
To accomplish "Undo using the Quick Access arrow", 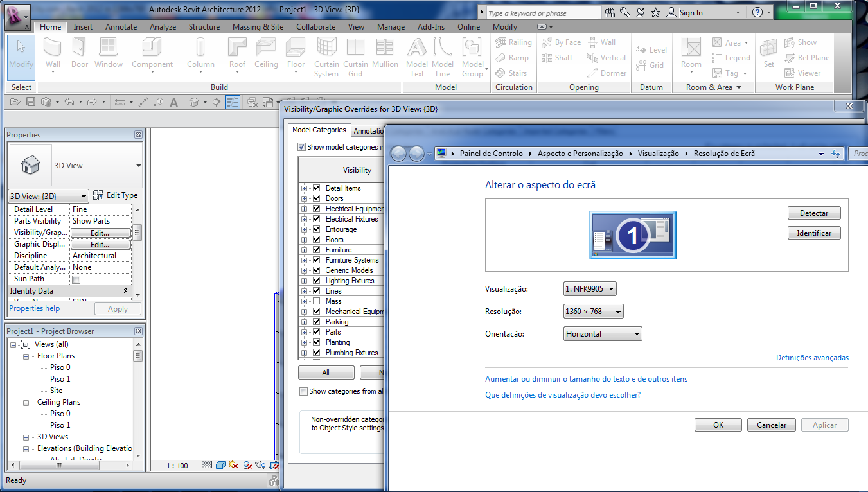I will click(x=69, y=101).
